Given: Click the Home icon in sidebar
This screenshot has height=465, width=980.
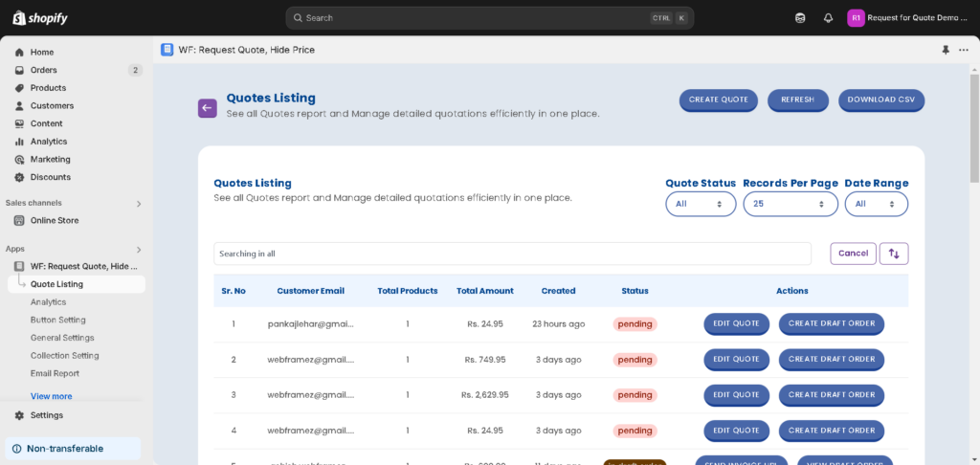Looking at the screenshot, I should coord(19,53).
